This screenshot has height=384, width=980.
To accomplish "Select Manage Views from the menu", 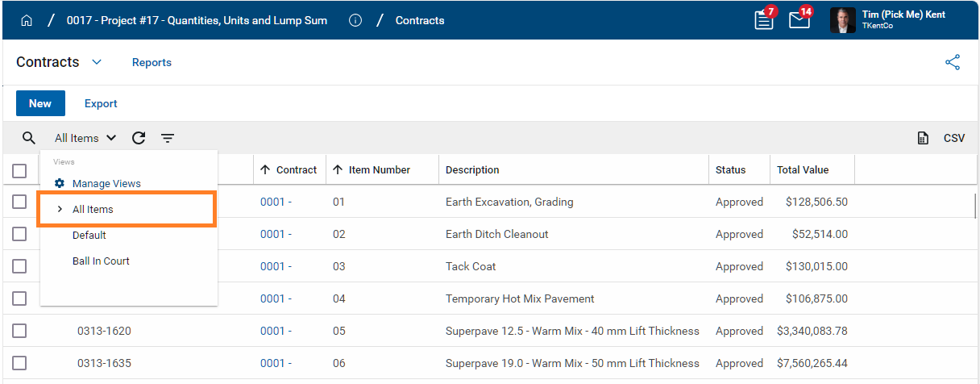I will [106, 184].
